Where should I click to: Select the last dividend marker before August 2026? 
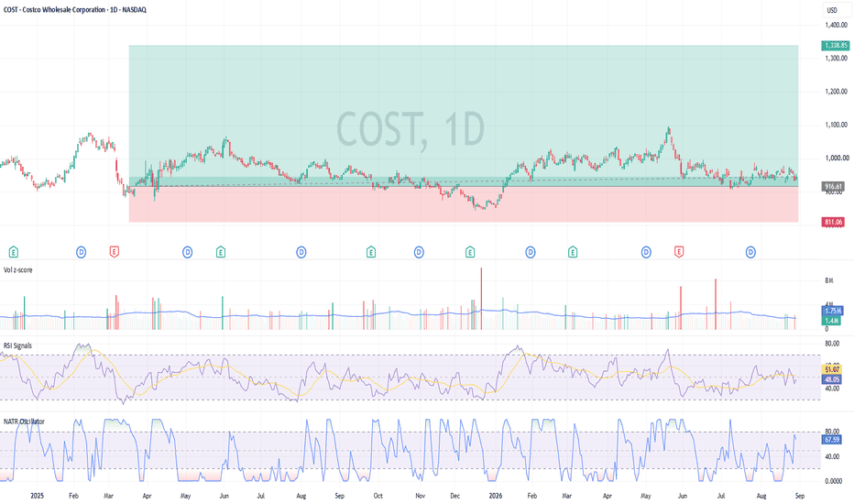click(x=750, y=252)
